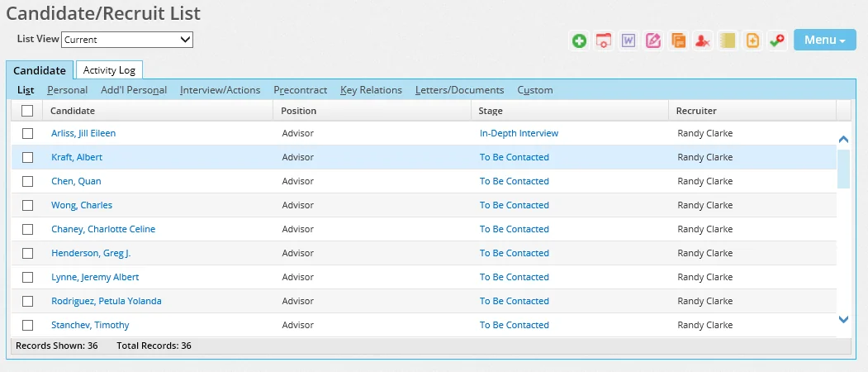Check the box for Lynne, Jeremy Albert
Image resolution: width=868 pixels, height=372 pixels.
(x=27, y=277)
